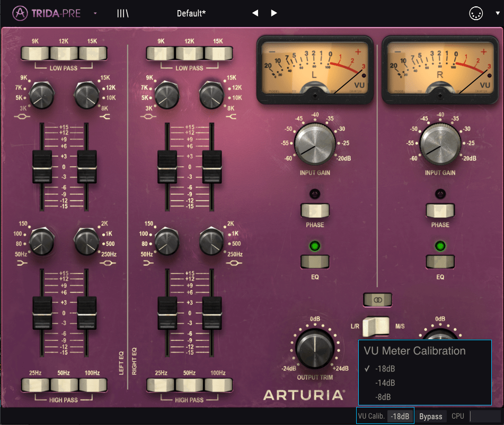Toggle Right EQ 100Hz high pass button
Viewport: 504px width, 425px height.
point(218,385)
